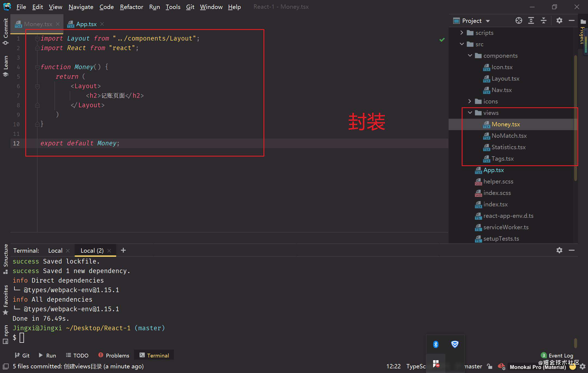Open the npm tool window

tap(5, 335)
